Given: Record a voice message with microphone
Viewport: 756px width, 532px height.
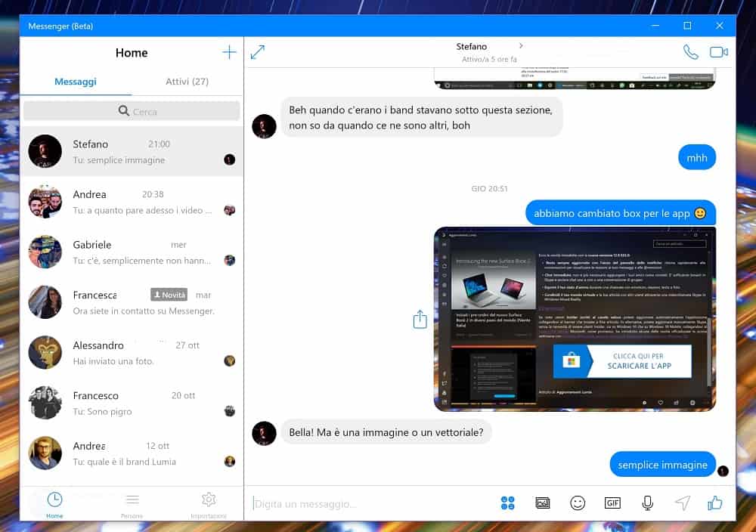Looking at the screenshot, I should [648, 503].
